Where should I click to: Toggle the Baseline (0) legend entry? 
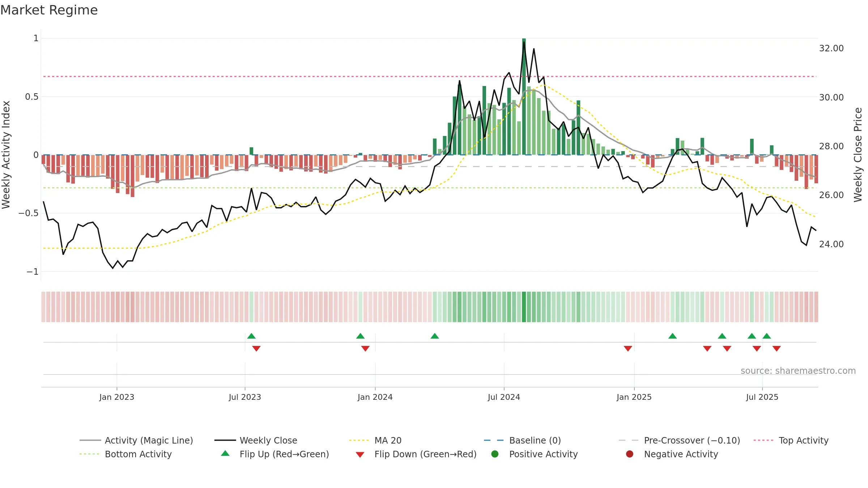point(522,440)
